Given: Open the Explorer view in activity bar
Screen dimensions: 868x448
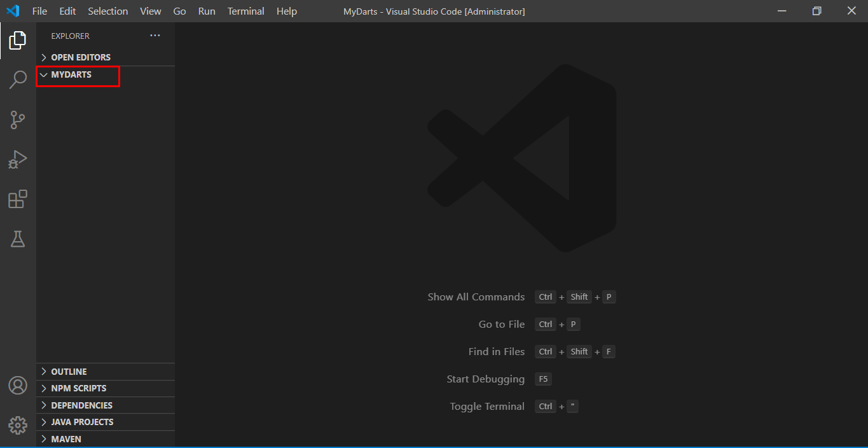Looking at the screenshot, I should tap(18, 41).
